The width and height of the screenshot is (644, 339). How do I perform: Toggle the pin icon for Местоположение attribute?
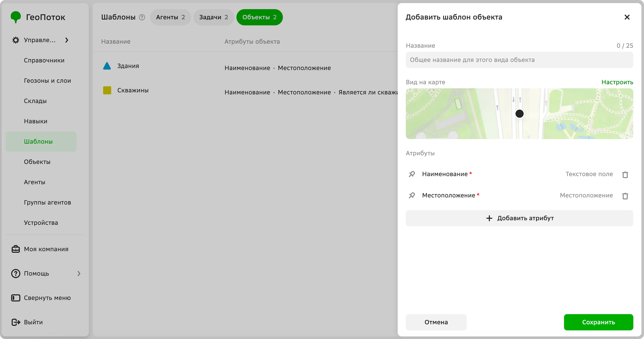tap(412, 195)
